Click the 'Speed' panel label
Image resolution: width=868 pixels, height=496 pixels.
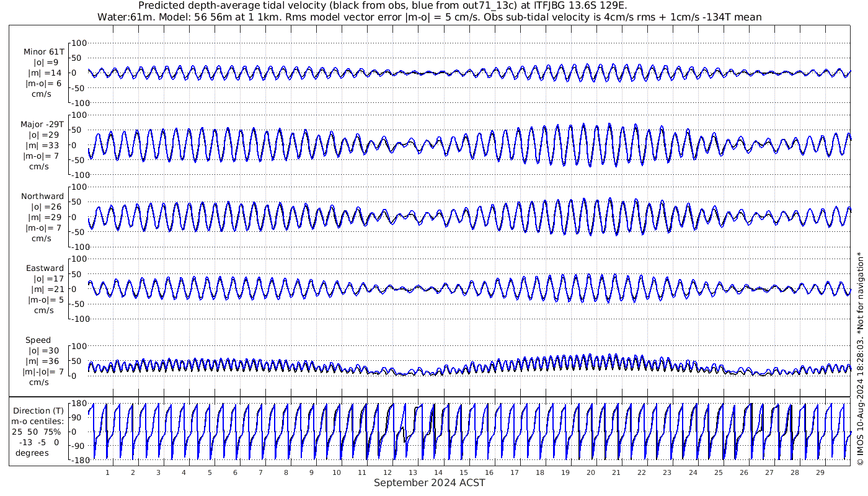point(38,340)
